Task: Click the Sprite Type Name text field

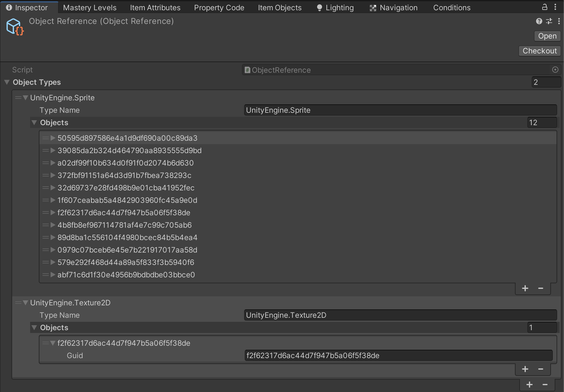Action: pos(400,110)
